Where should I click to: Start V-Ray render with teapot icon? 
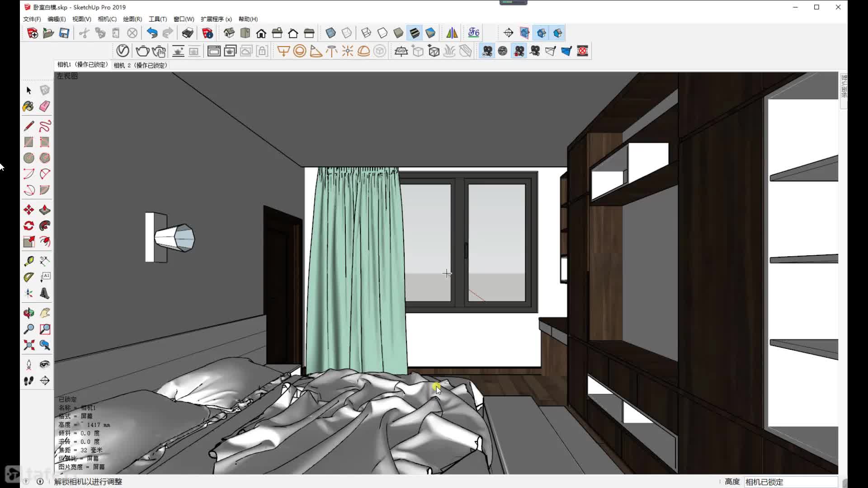point(142,51)
